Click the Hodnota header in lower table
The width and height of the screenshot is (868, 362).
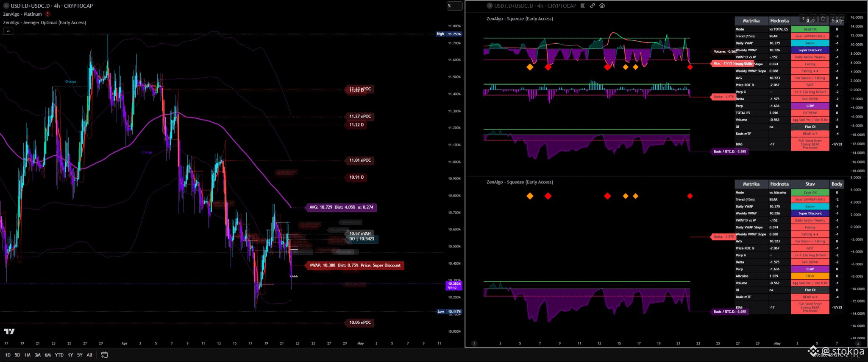pos(779,184)
